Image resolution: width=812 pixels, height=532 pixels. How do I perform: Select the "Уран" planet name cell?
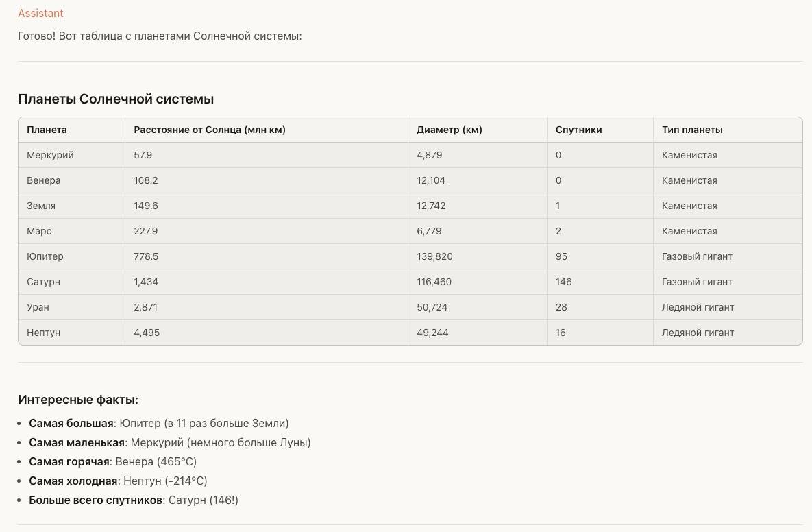[38, 307]
